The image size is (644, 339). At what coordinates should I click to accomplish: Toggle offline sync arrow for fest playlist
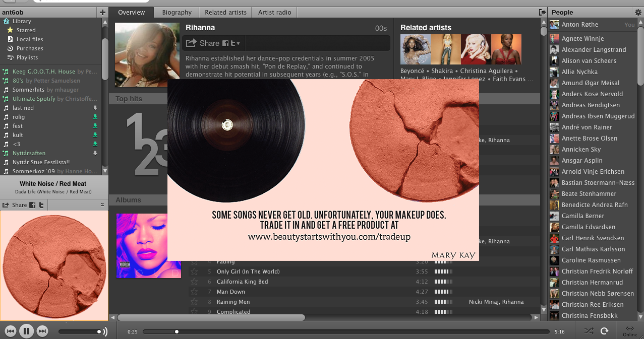click(95, 126)
